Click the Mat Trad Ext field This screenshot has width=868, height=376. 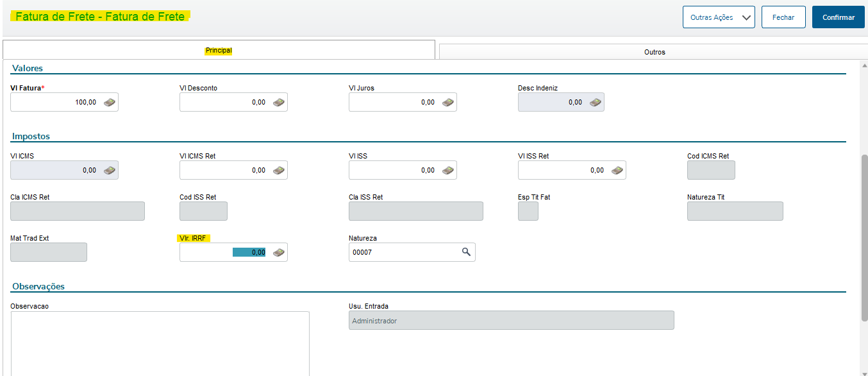click(x=49, y=252)
